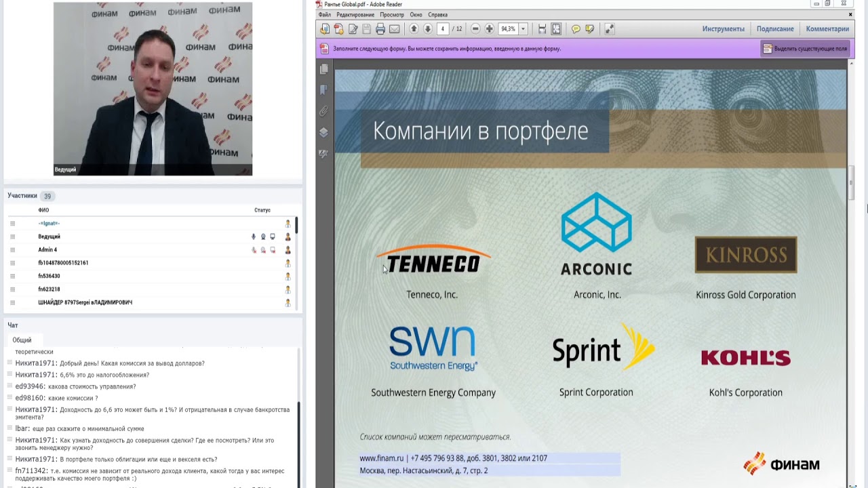Image resolution: width=868 pixels, height=488 pixels.
Task: Open attachments paperclip panel in sidebar
Action: click(x=323, y=111)
